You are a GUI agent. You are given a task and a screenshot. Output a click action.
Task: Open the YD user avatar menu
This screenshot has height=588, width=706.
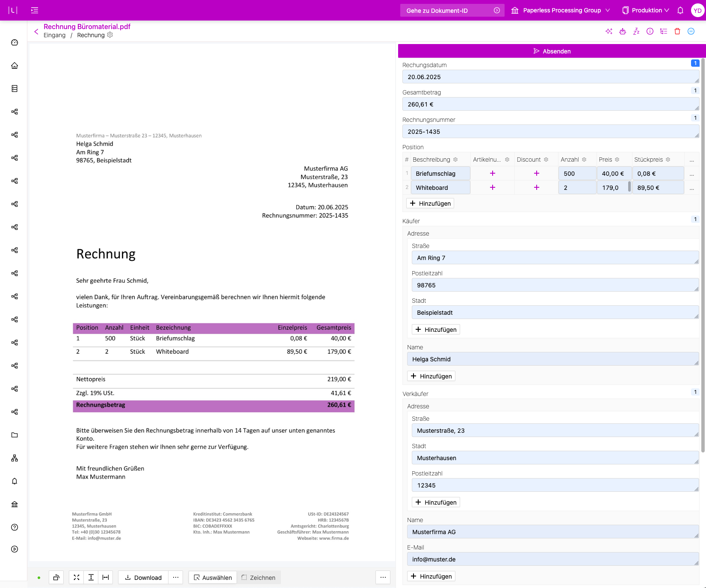[x=698, y=10]
